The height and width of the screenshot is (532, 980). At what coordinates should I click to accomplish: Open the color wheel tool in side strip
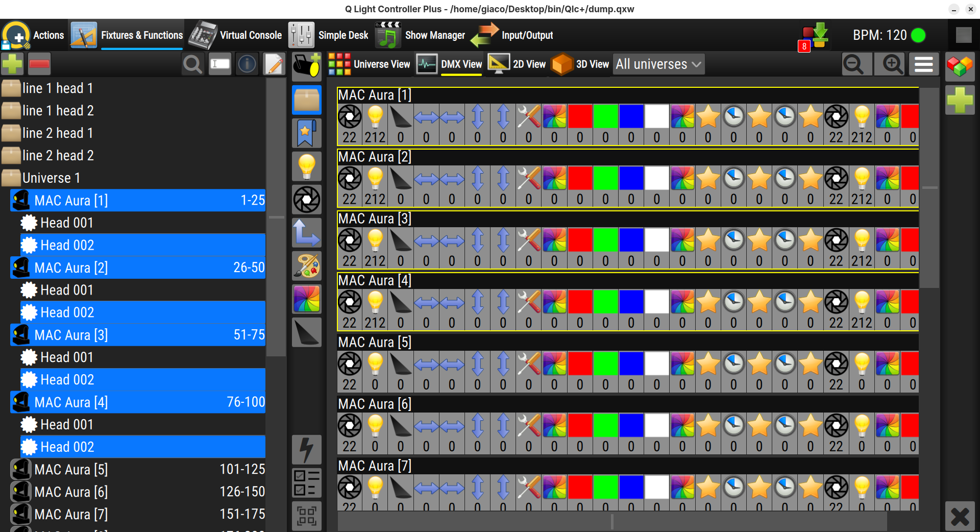point(307,299)
